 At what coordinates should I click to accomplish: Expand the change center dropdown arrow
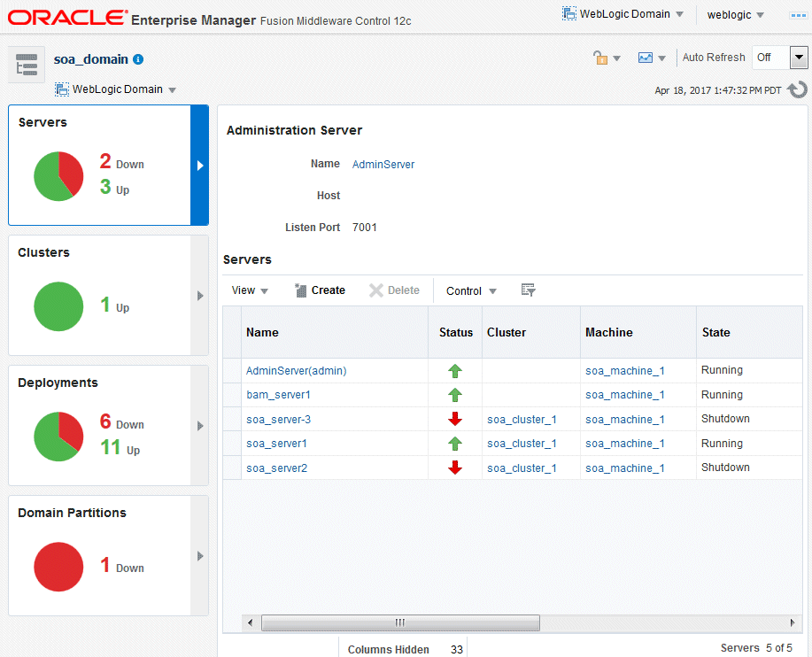617,58
